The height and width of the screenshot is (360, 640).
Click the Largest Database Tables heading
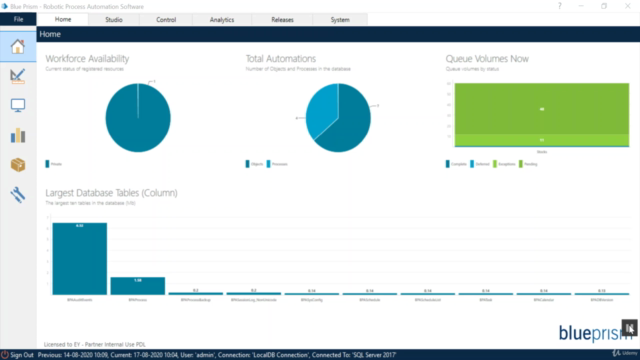[x=111, y=193]
